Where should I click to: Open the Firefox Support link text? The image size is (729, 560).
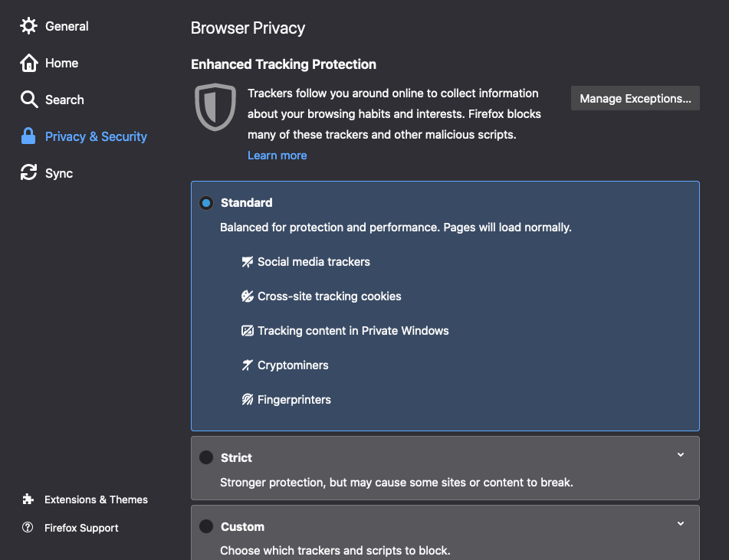[x=81, y=528]
